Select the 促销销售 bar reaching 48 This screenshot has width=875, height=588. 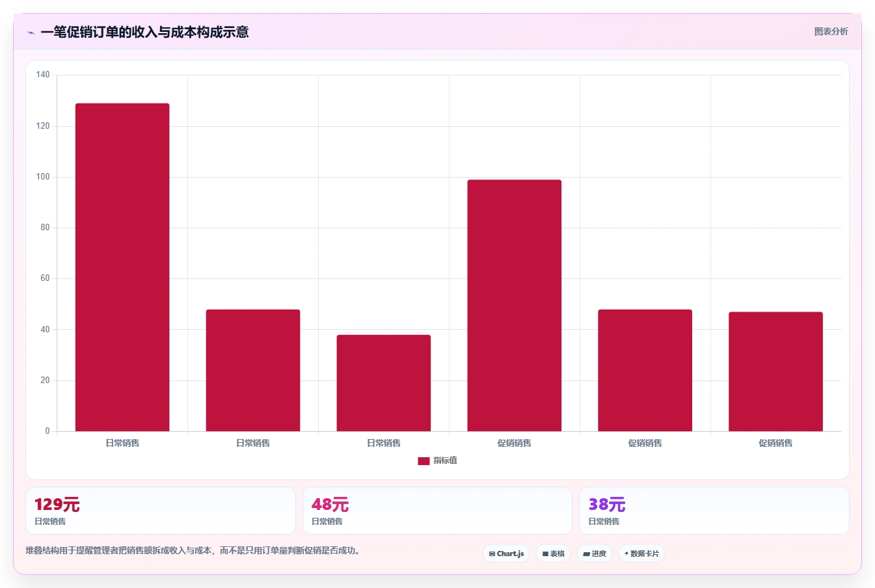645,370
